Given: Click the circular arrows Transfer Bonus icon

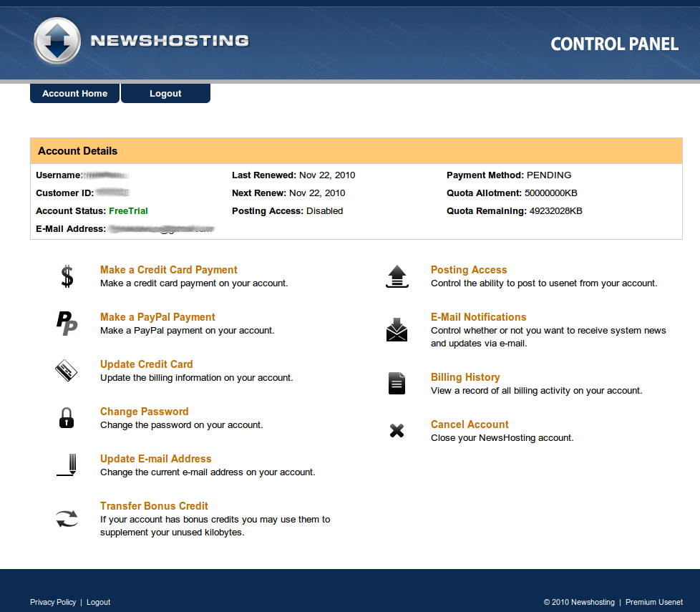Looking at the screenshot, I should pyautogui.click(x=67, y=519).
